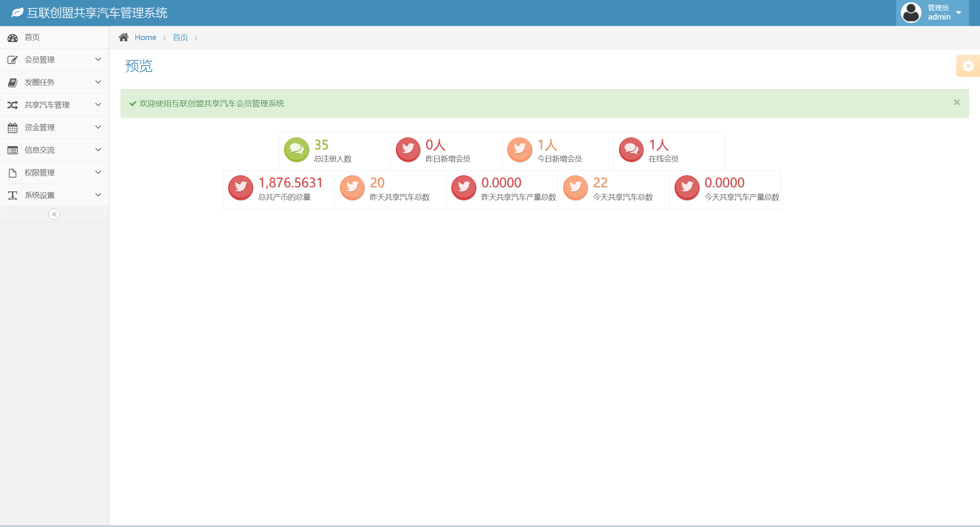Image resolution: width=980 pixels, height=527 pixels.
Task: Expand the 会员管理 menu chevron
Action: click(98, 60)
